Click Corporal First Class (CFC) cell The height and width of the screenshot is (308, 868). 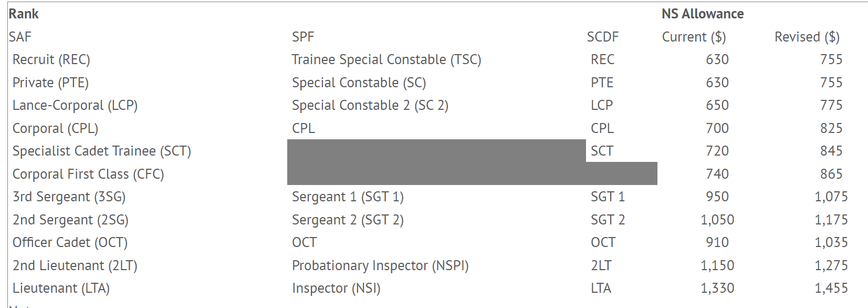[x=88, y=174]
